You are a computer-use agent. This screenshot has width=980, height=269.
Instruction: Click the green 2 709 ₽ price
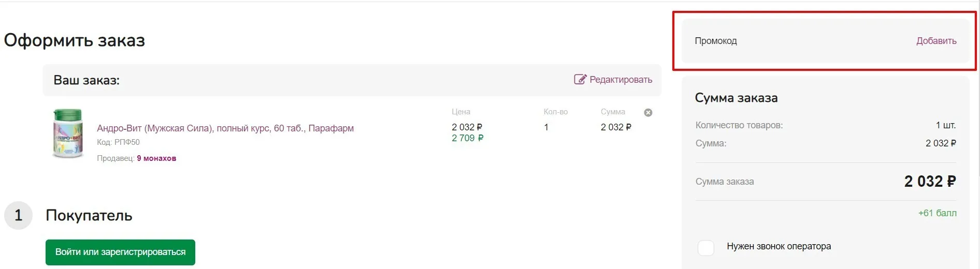tap(467, 138)
